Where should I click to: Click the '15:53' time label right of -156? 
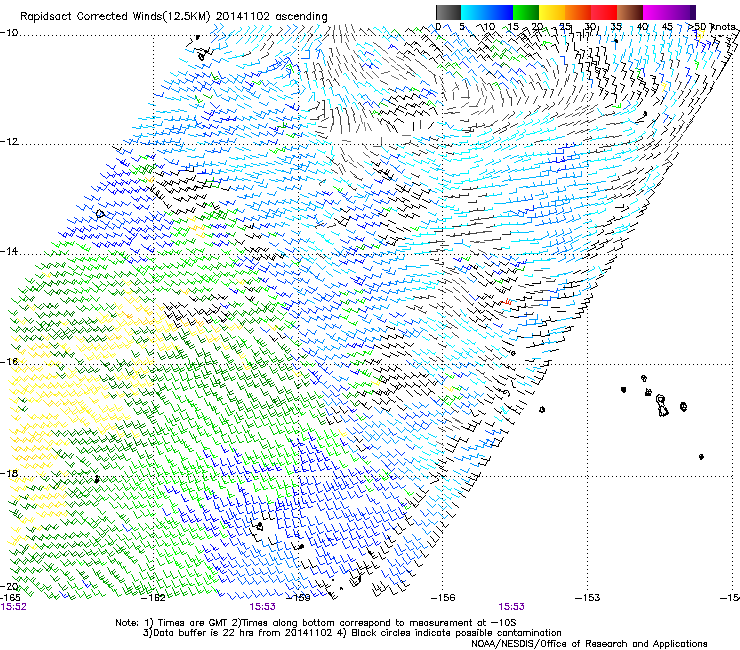[512, 607]
